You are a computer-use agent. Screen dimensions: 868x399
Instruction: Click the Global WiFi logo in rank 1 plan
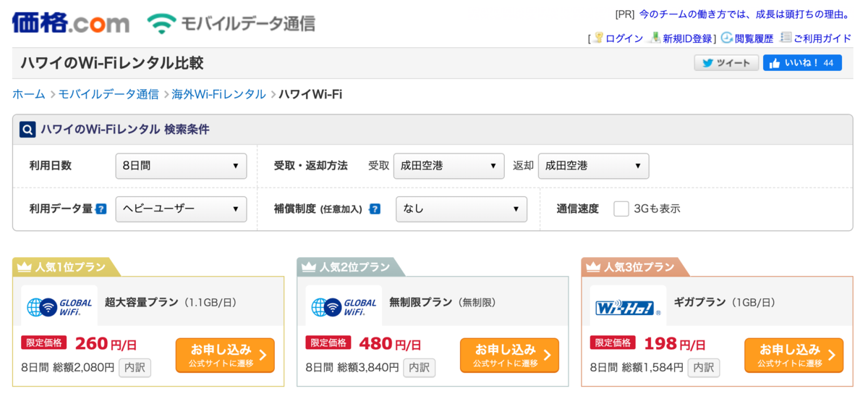click(x=59, y=307)
